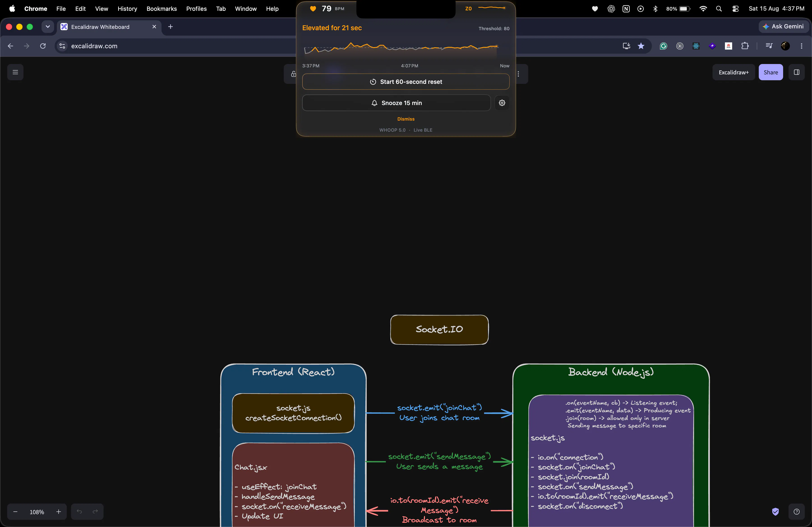This screenshot has height=527, width=812.
Task: Open heart-rate widget settings gear
Action: pos(502,103)
